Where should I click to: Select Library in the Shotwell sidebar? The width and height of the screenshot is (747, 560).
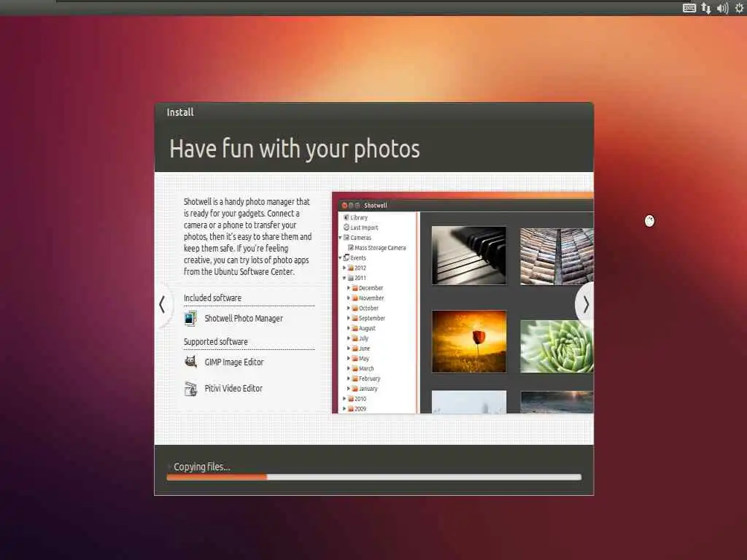359,217
